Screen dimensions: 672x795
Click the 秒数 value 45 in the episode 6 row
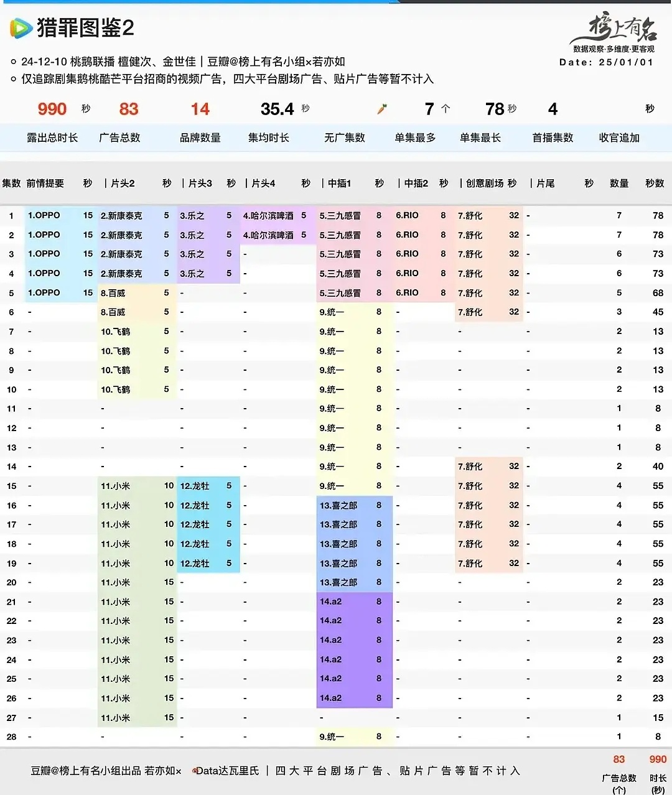(658, 312)
